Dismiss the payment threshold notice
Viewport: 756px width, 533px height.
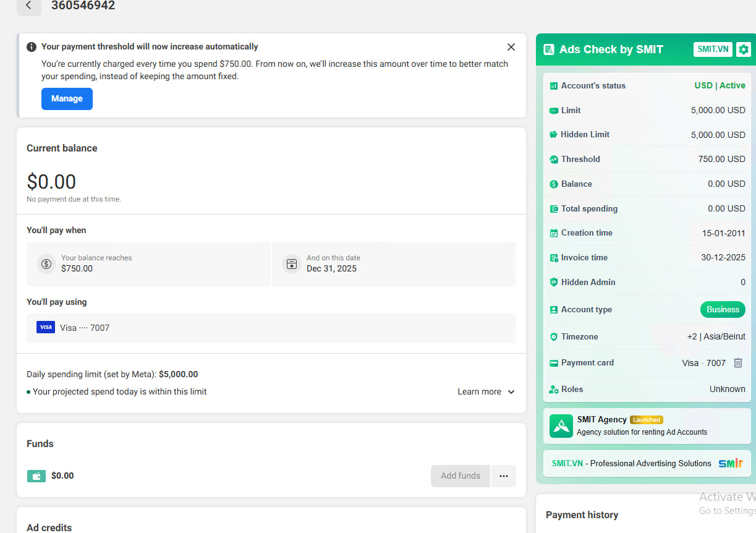511,47
